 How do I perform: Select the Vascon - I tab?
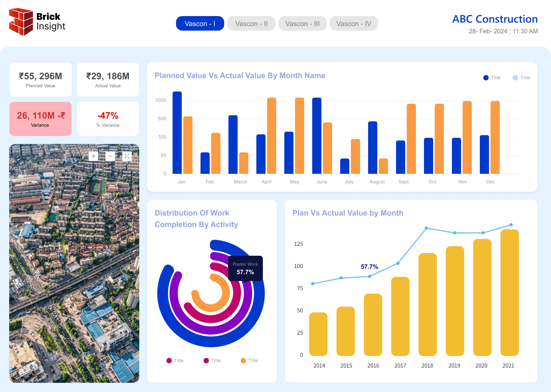pyautogui.click(x=200, y=23)
